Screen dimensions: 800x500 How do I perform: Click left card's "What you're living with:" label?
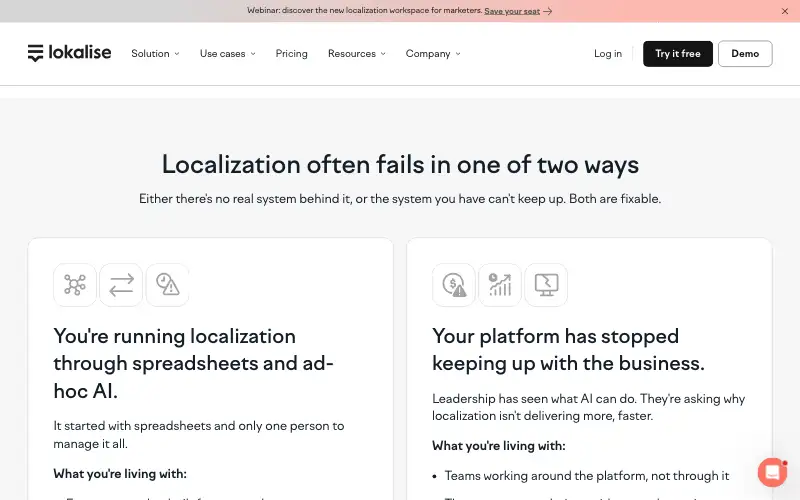coord(120,473)
